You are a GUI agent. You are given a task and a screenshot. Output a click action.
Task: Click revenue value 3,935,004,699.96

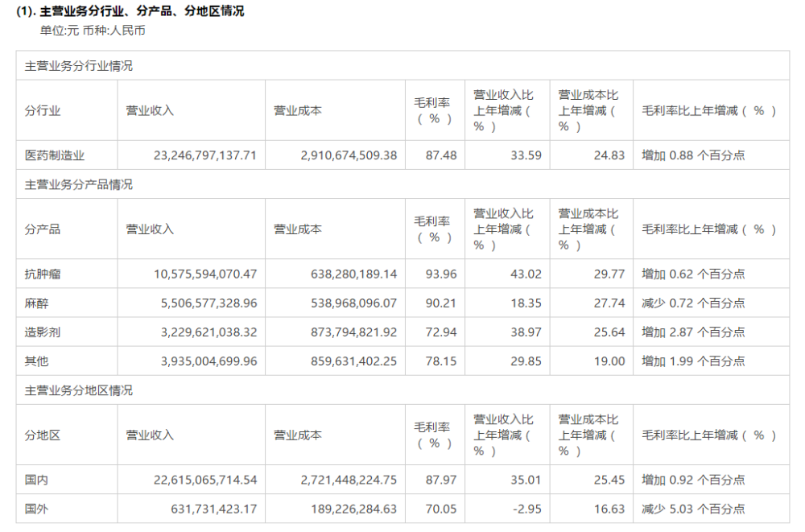[208, 361]
